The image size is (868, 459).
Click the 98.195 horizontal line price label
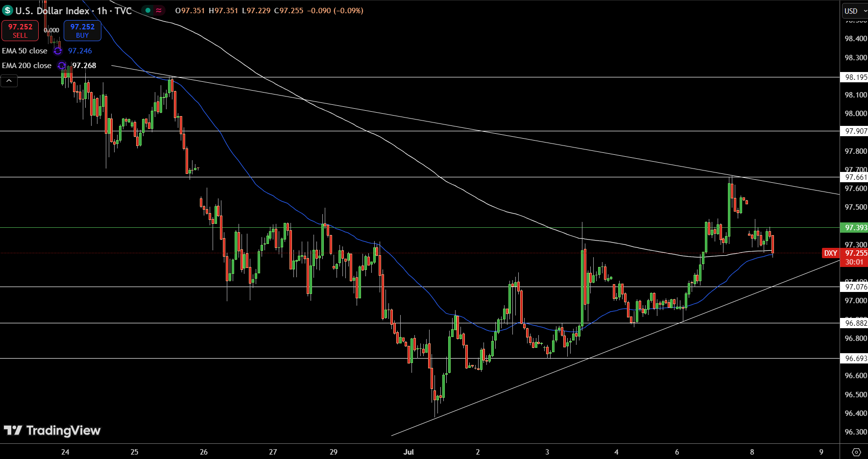(x=854, y=77)
